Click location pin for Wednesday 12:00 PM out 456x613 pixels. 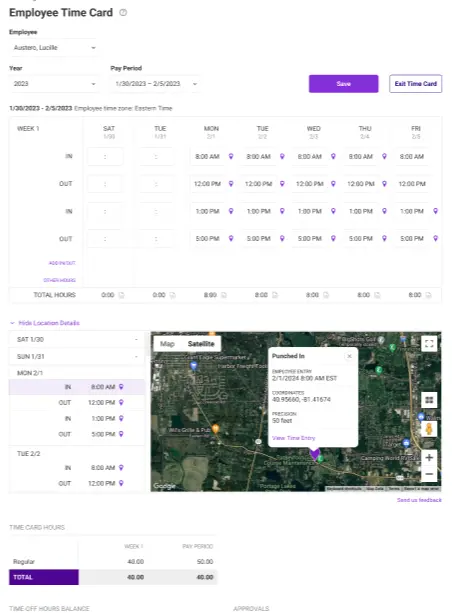333,184
